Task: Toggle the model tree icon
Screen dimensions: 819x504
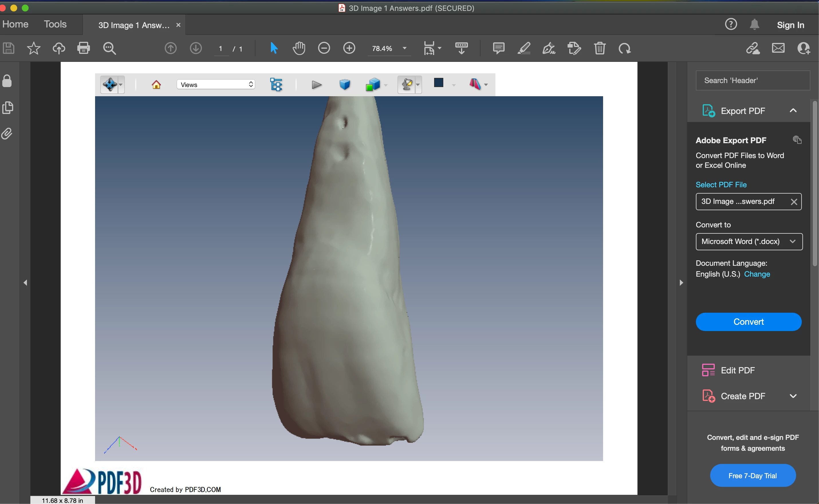Action: 276,85
